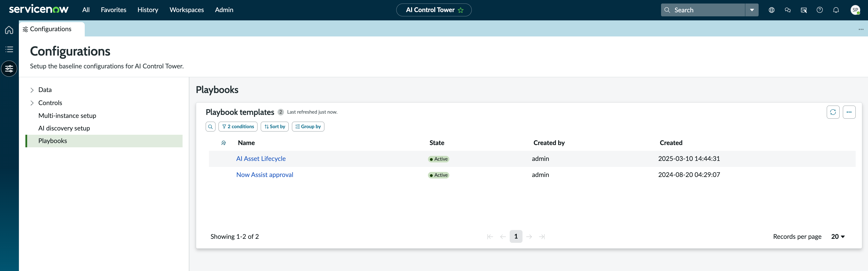Open the SP user avatar menu
Viewport: 868px width, 271px height.
[855, 10]
